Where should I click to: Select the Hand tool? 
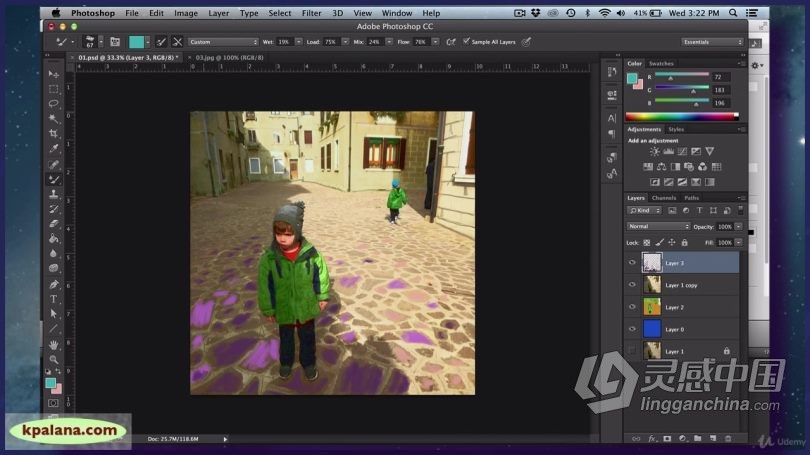point(53,344)
